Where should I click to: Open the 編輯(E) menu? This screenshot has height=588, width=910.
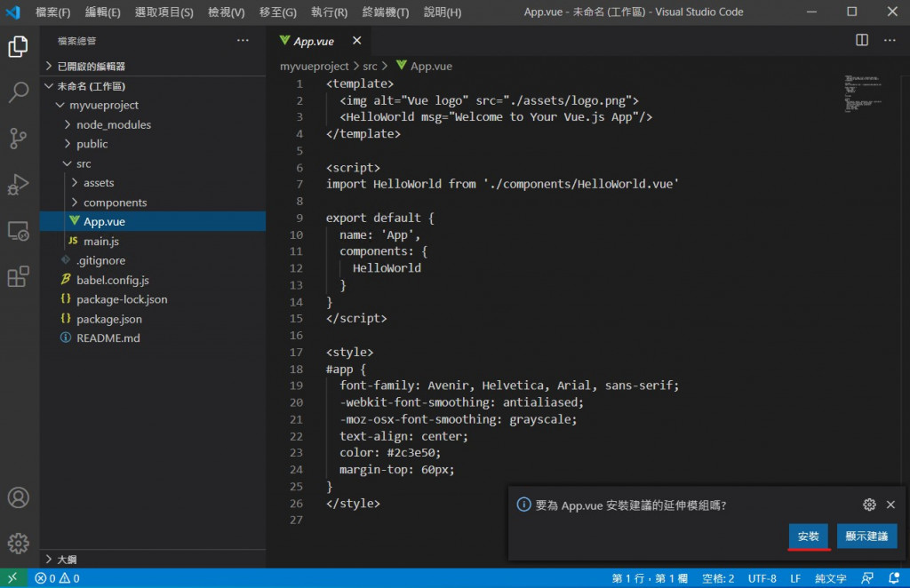click(x=103, y=12)
